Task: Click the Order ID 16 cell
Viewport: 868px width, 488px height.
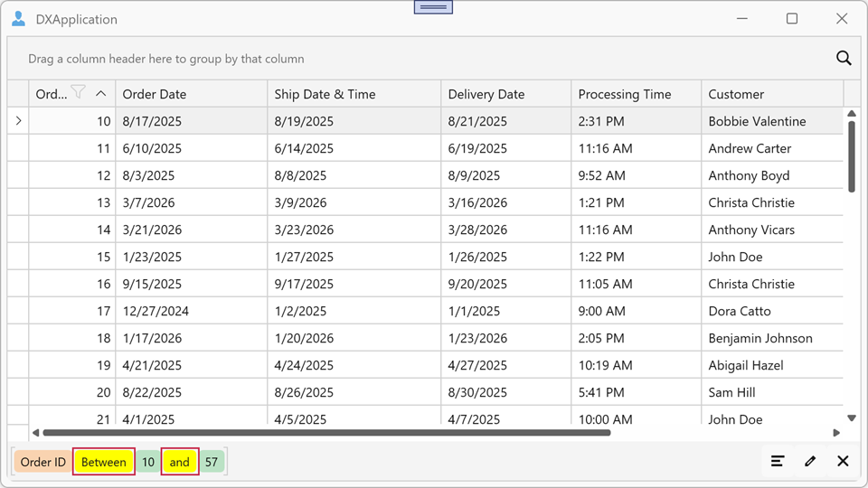Action: pos(72,284)
